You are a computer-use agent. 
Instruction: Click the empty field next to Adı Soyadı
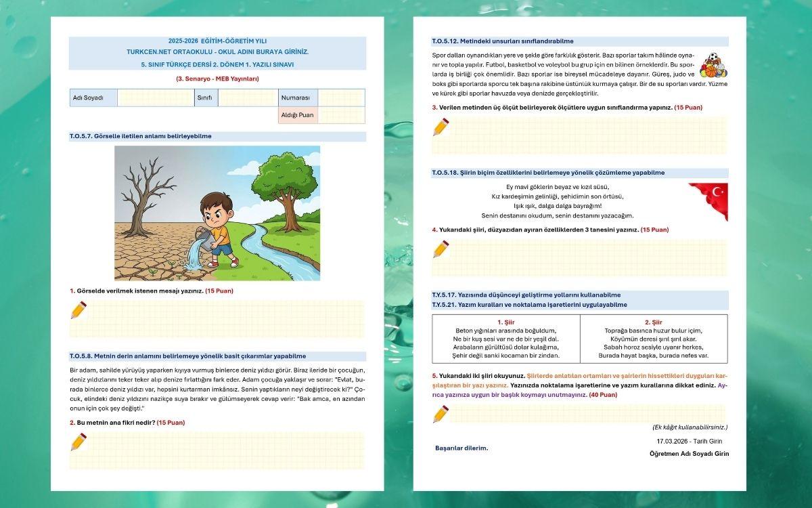click(155, 98)
